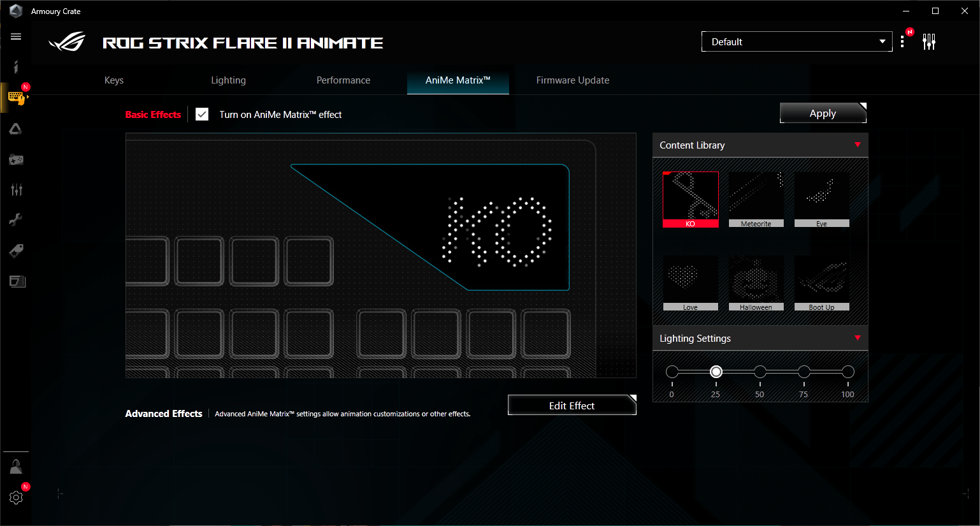The image size is (980, 526).
Task: Click the ROG STRIX FLARE II ANIMATE title
Action: 243,43
